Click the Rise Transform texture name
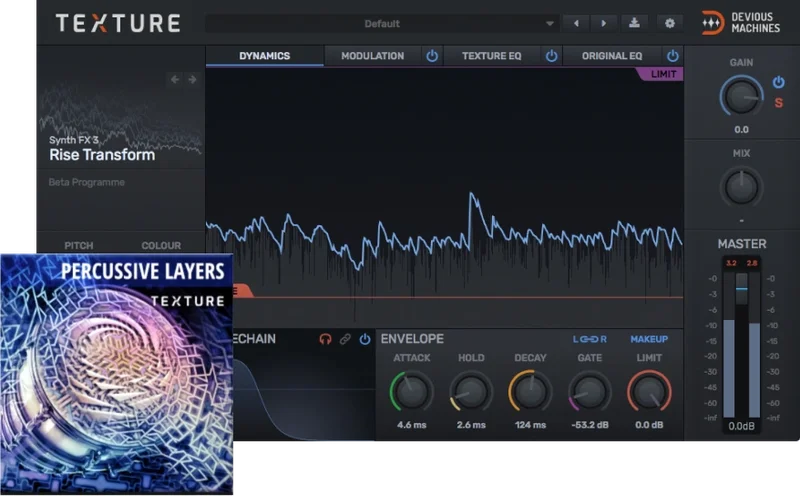This screenshot has width=800, height=496. [x=102, y=155]
